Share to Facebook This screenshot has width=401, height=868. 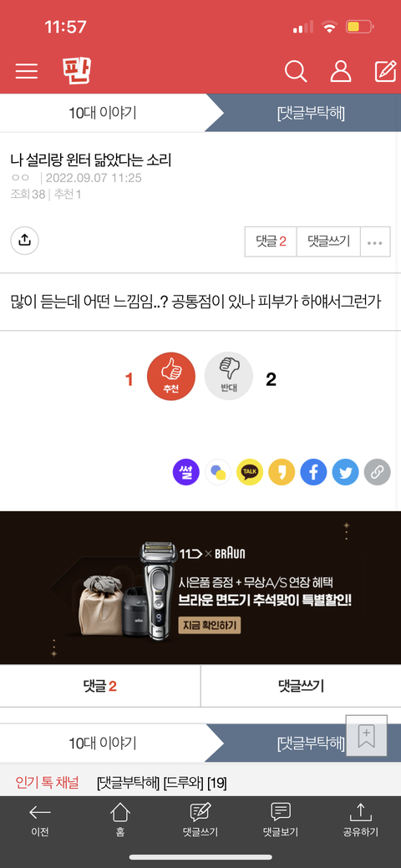click(x=313, y=472)
